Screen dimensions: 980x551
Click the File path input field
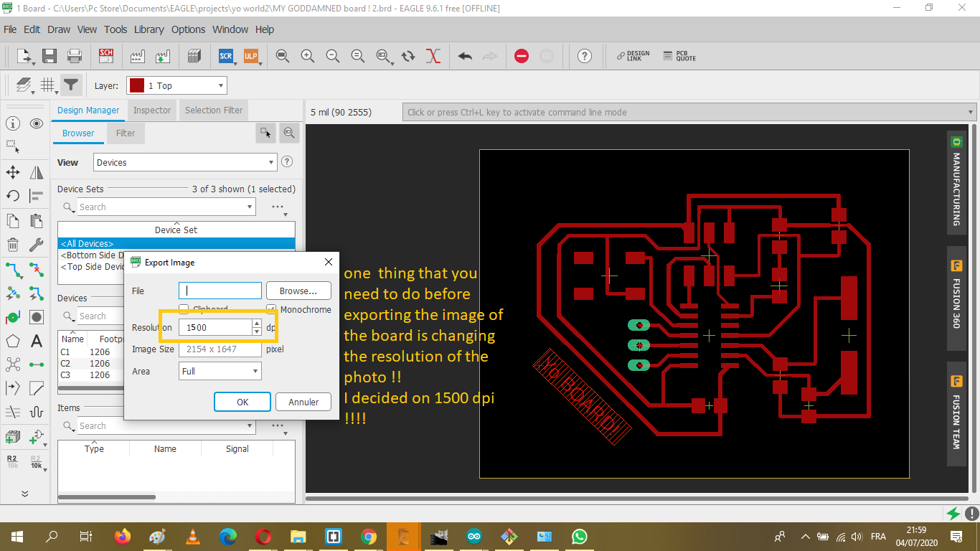point(220,291)
